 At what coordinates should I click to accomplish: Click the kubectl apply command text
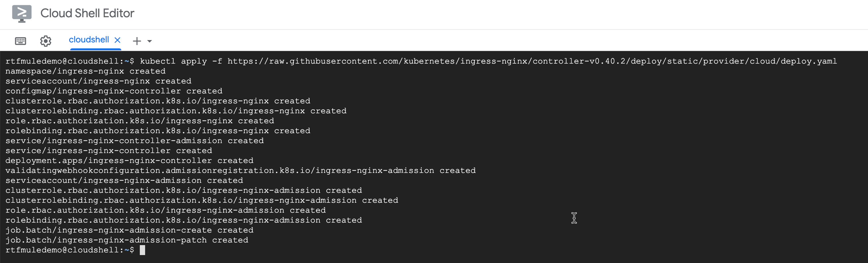tap(173, 61)
